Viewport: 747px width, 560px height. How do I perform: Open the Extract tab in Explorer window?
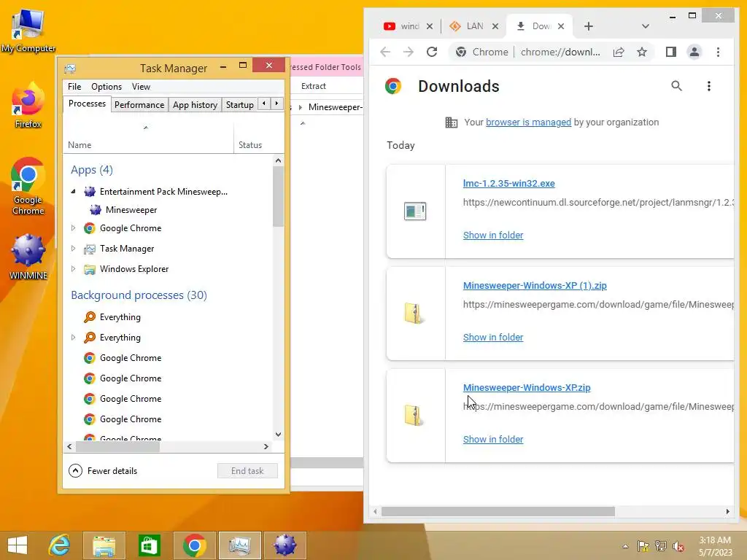coord(314,86)
